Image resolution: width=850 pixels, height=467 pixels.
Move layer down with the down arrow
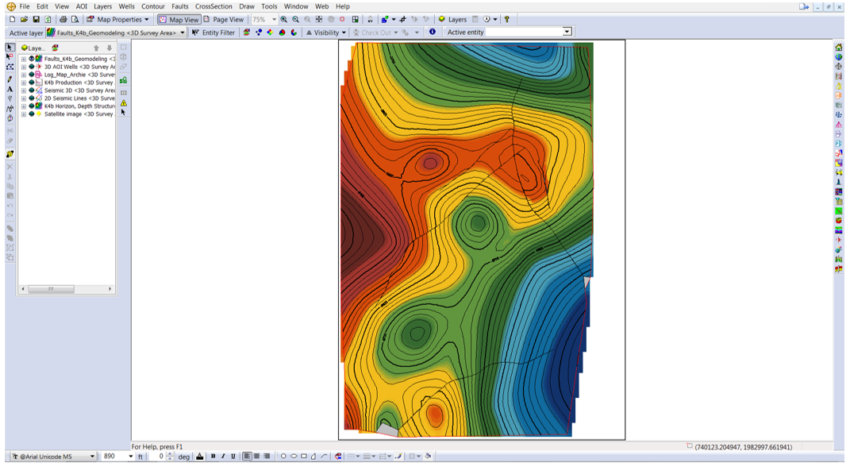point(109,48)
